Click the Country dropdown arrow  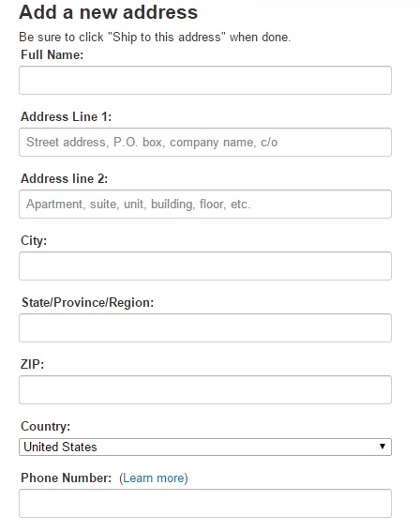[382, 447]
